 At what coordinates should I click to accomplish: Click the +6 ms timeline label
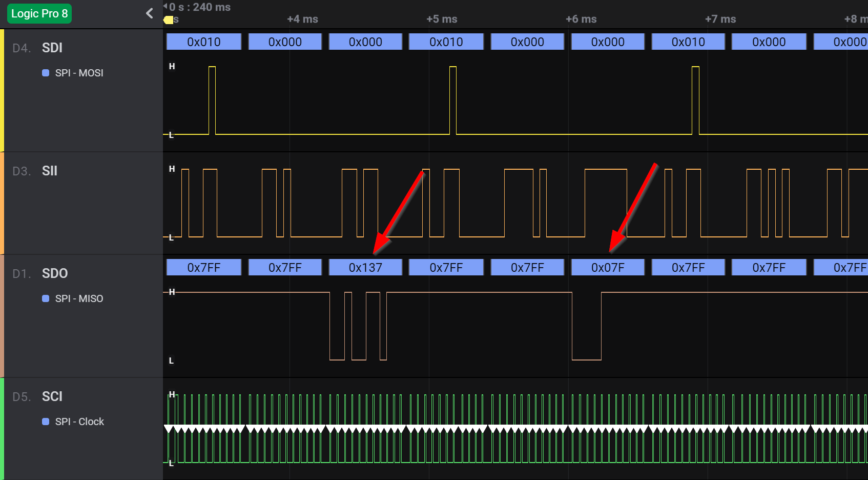[x=581, y=19]
